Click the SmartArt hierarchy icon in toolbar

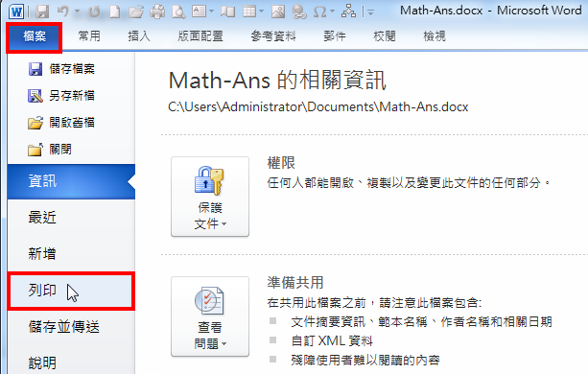coord(348,12)
